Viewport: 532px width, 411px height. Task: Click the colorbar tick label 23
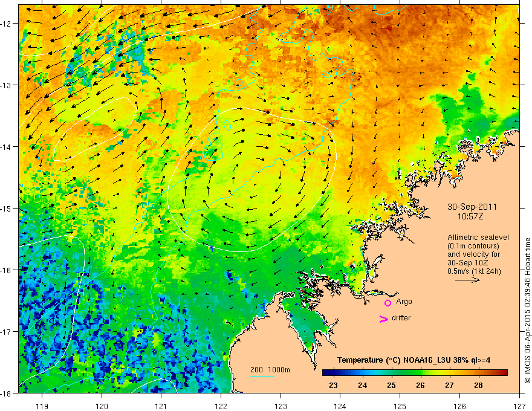(x=333, y=386)
